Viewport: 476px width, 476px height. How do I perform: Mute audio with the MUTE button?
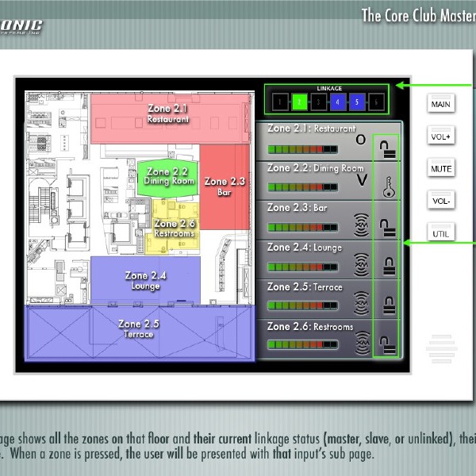click(441, 169)
